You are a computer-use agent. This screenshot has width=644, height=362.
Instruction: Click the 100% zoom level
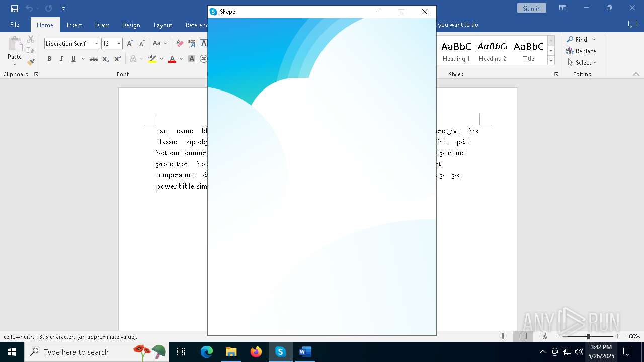[x=633, y=336]
